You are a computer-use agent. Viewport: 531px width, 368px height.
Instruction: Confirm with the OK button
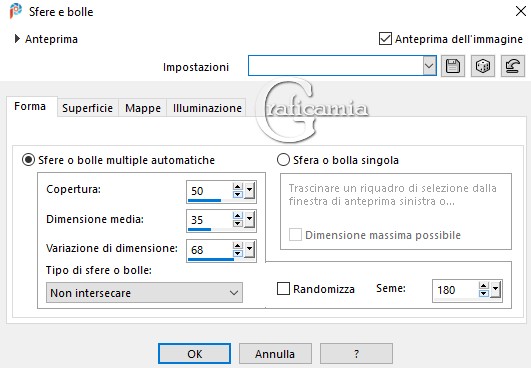[x=194, y=354]
